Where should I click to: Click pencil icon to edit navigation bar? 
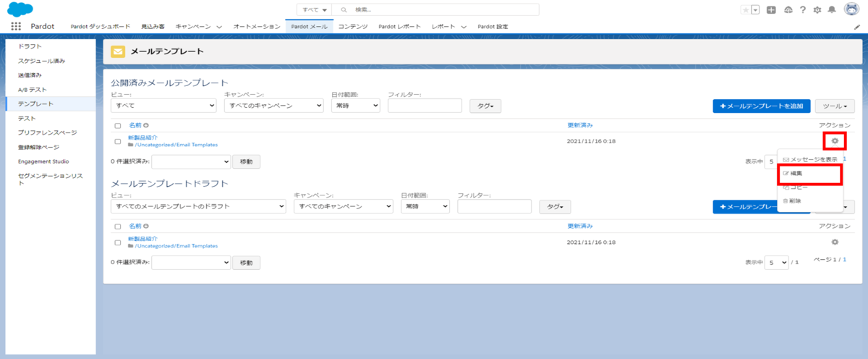click(857, 27)
